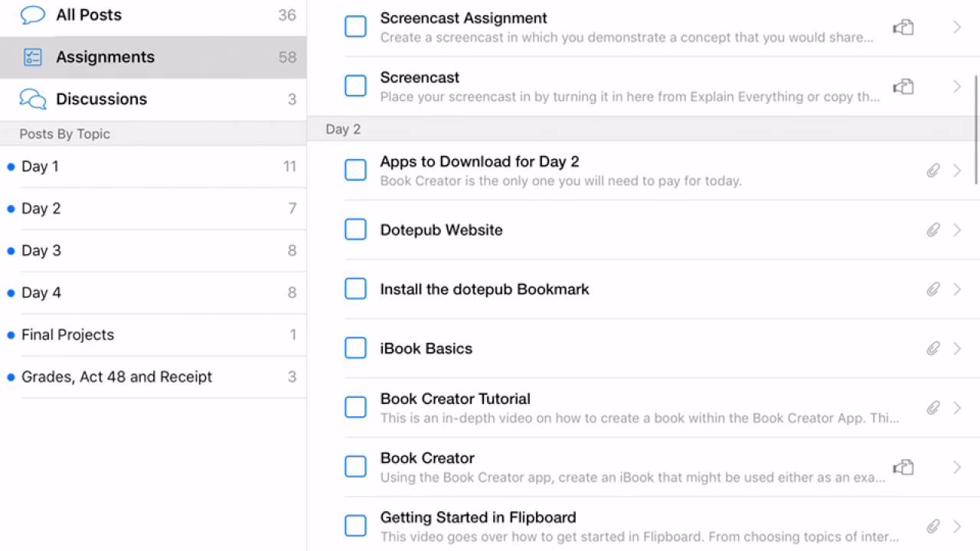Click blue dot beside Final Projects topic
The width and height of the screenshot is (980, 551).
click(x=11, y=335)
